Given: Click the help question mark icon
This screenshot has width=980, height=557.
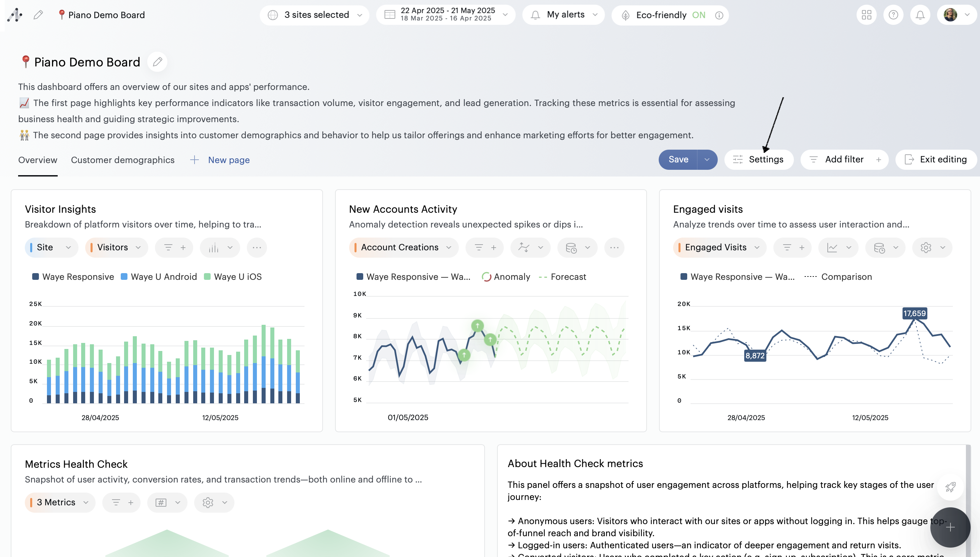Looking at the screenshot, I should (x=893, y=15).
